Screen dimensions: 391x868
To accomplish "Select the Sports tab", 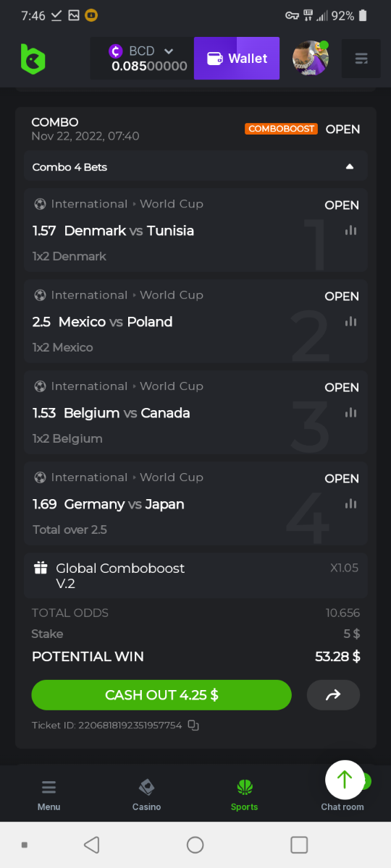I will click(244, 795).
